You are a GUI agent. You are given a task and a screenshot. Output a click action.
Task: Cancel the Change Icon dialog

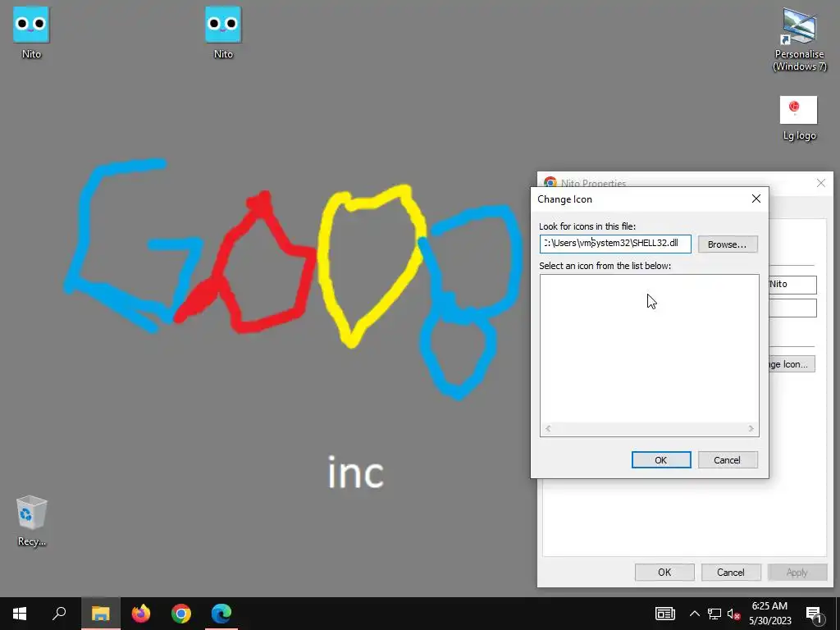coord(727,459)
